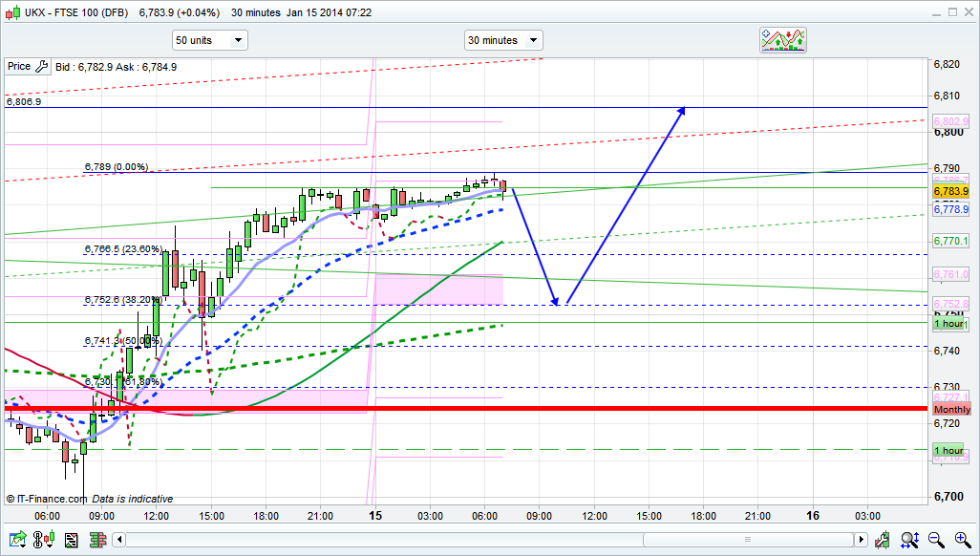The image size is (980, 556).
Task: Zoom out with the minus magnifier
Action: [937, 541]
